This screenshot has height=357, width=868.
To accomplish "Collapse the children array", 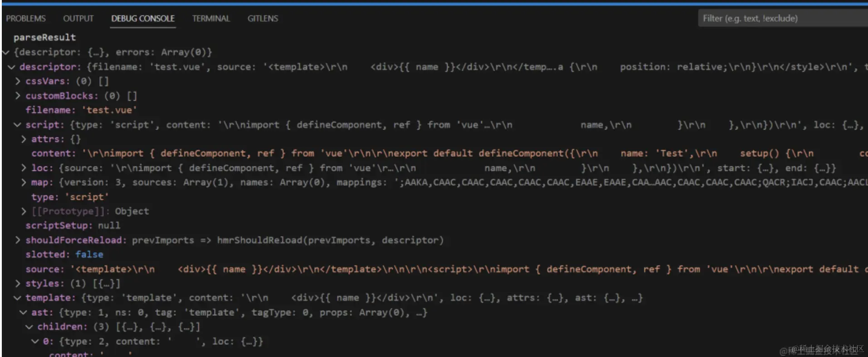I will tap(29, 327).
